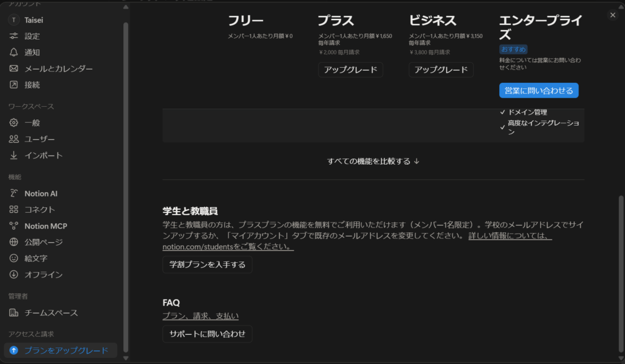
Task: Click the settings sliders icon in sidebar
Action: [x=14, y=36]
